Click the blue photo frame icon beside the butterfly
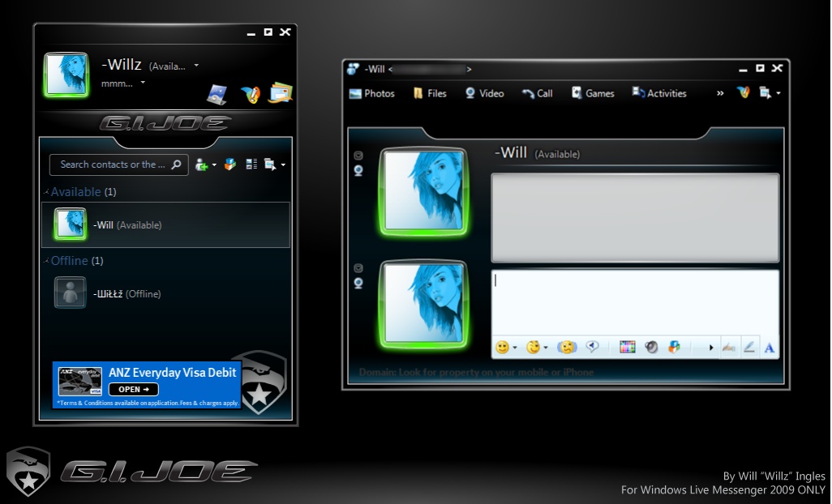Screen dimensions: 832x504 click(217, 94)
